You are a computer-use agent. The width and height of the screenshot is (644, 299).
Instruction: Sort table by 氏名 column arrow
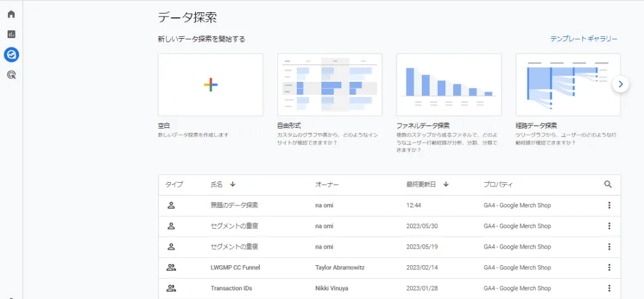pyautogui.click(x=233, y=184)
